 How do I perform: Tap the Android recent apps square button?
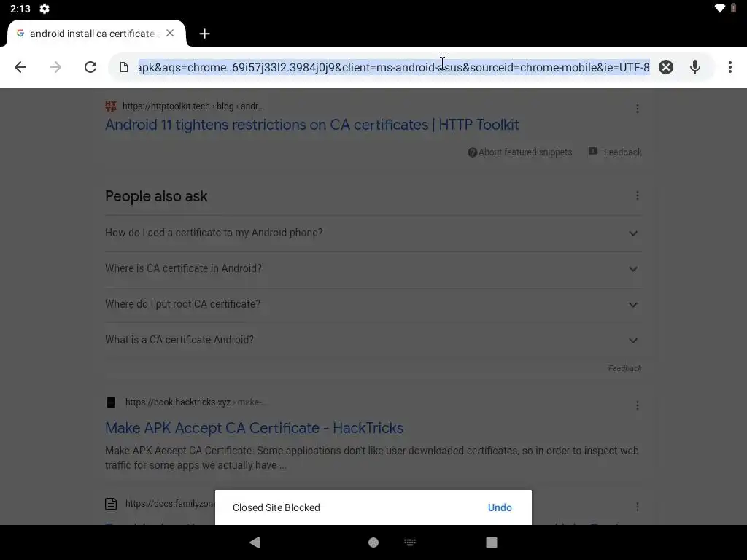pos(492,542)
